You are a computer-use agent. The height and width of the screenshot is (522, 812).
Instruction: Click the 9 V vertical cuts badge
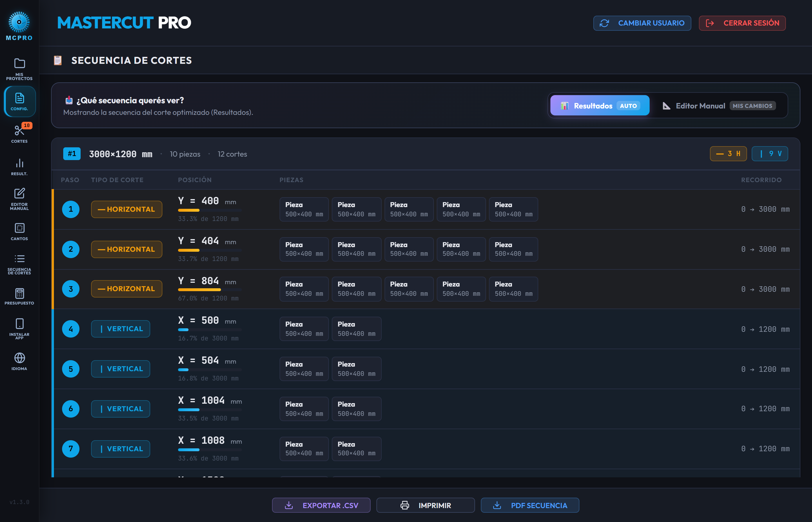(770, 154)
